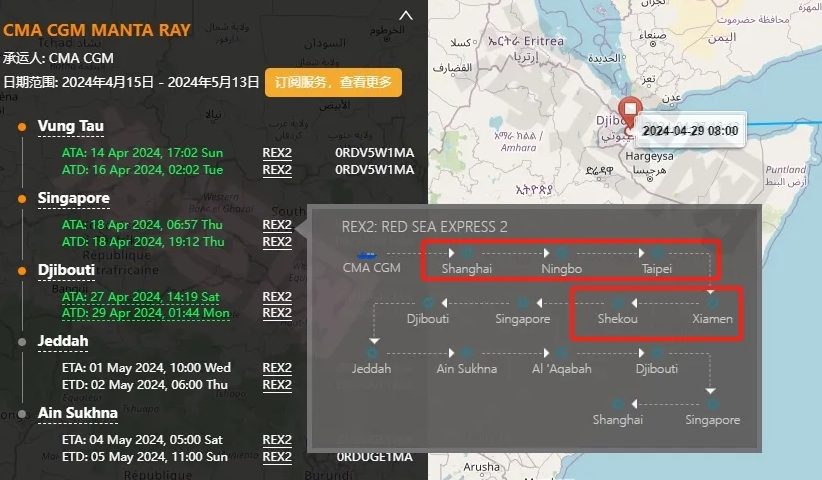
Task: Click the CMA CGM MANTA RAY vessel title
Action: 96,30
